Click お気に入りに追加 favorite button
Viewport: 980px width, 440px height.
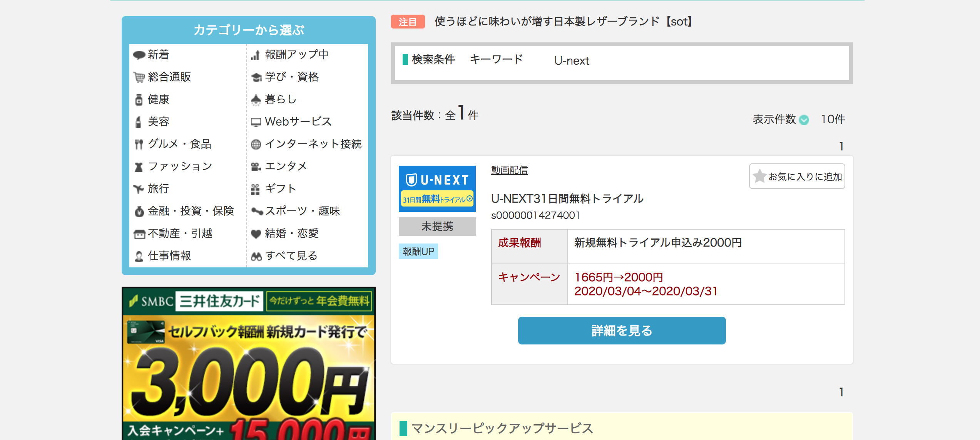tap(797, 176)
